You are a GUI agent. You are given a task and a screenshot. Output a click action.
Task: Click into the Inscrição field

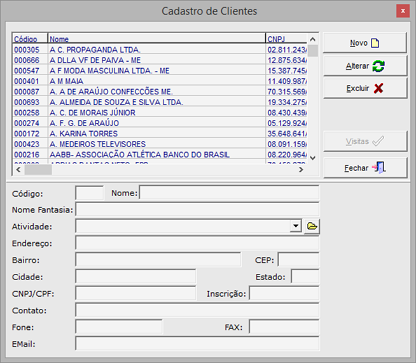[x=284, y=294]
